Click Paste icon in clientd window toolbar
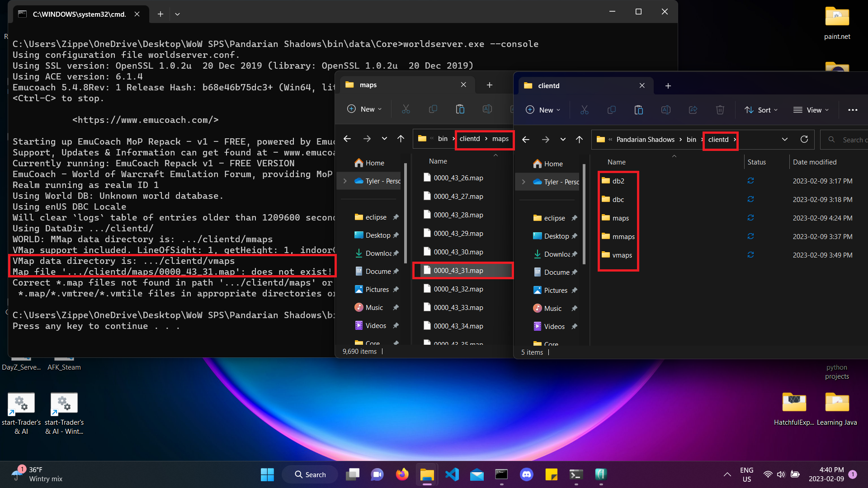Viewport: 868px width, 488px height. pos(639,110)
